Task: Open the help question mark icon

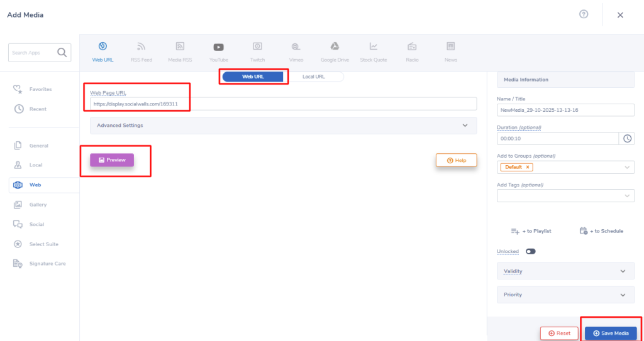Action: (584, 14)
